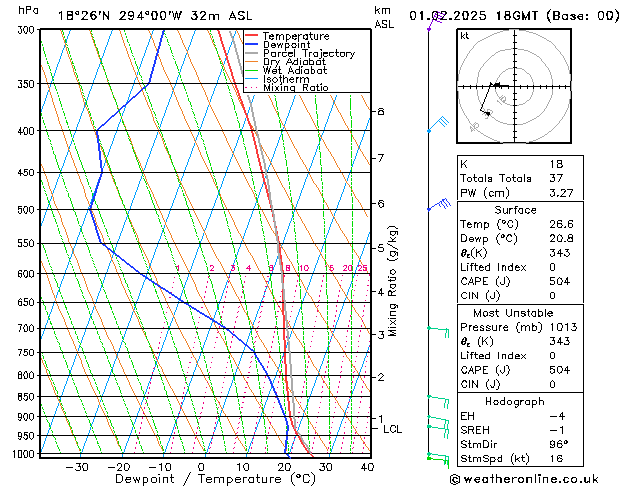This screenshot has width=629, height=486.
Task: Click the CAPE value 504 under Most Unstable
Action: 560,370
